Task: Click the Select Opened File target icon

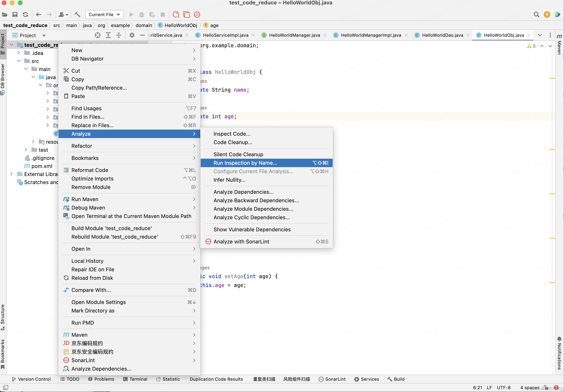Action: pos(97,35)
